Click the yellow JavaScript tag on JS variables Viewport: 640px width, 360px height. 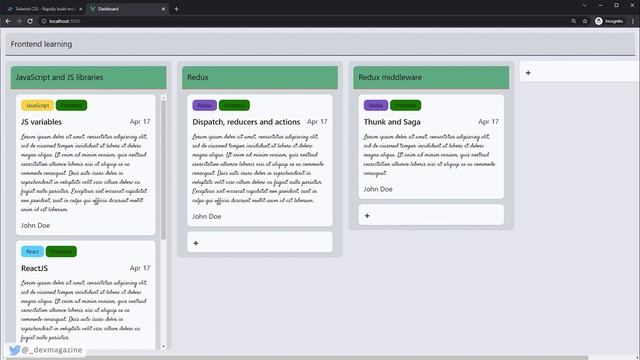[37, 105]
